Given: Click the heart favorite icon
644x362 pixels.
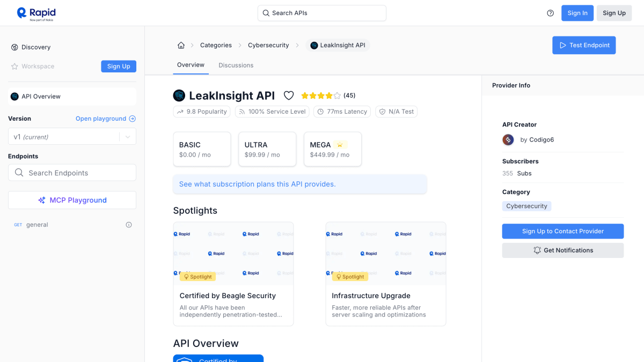Looking at the screenshot, I should 289,95.
